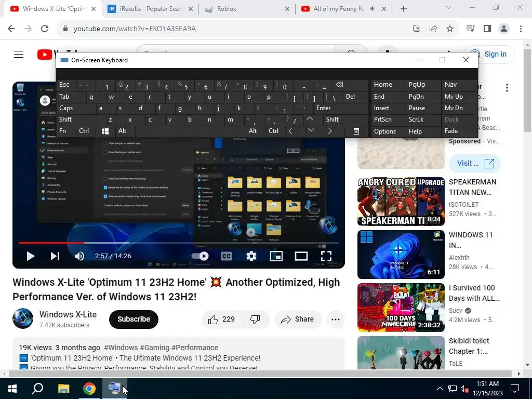Skip to the next video

click(55, 256)
